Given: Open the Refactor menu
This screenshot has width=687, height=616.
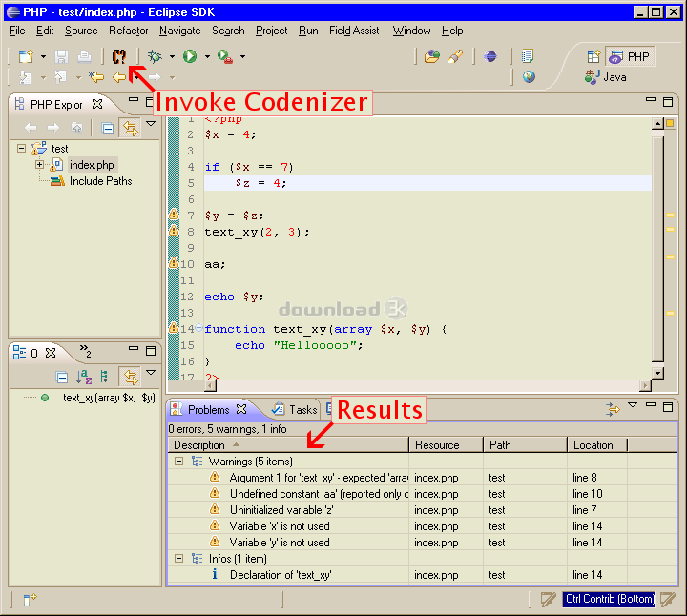Looking at the screenshot, I should coord(129,31).
